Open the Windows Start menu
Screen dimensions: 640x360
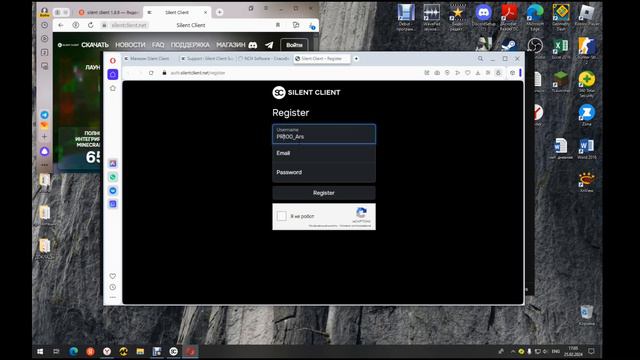[x=40, y=351]
